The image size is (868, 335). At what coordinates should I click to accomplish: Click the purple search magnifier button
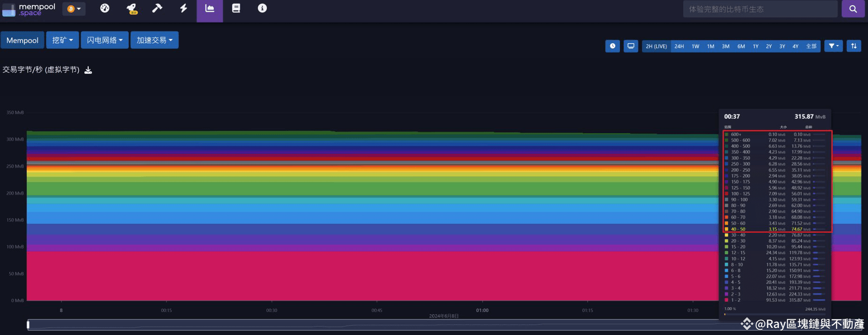tap(853, 9)
